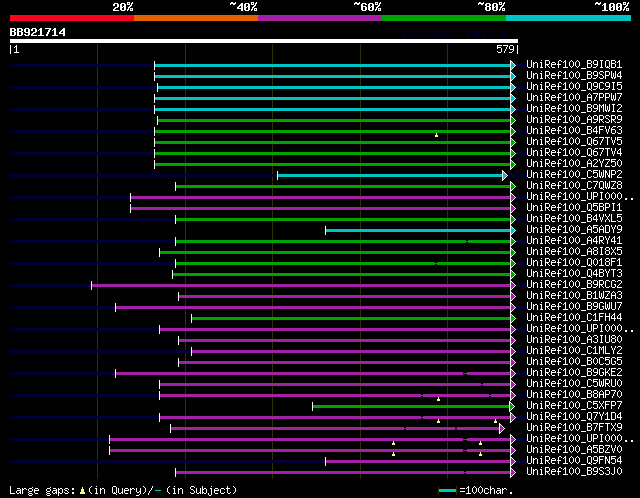Select label UniRef100_Q7Y1D4
This screenshot has width=640, height=498.
[x=574, y=417]
